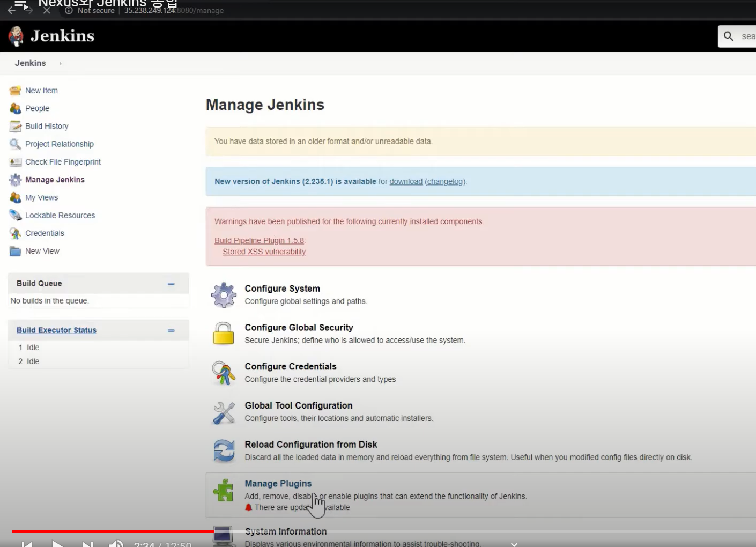Click the New View folder icon
This screenshot has width=756, height=547.
[x=16, y=251]
